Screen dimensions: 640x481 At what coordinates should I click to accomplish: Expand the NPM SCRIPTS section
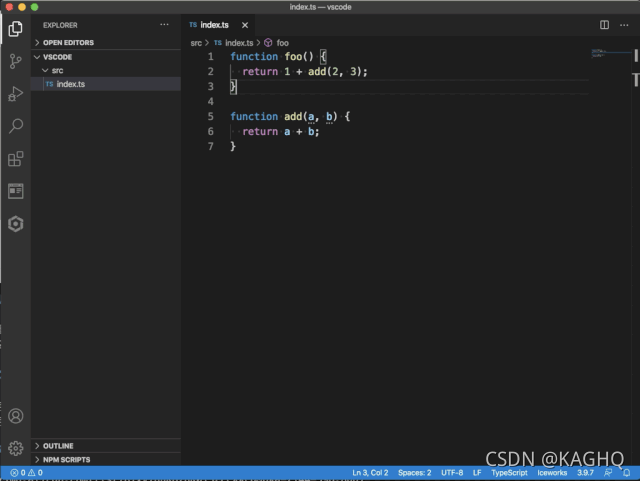(106, 459)
